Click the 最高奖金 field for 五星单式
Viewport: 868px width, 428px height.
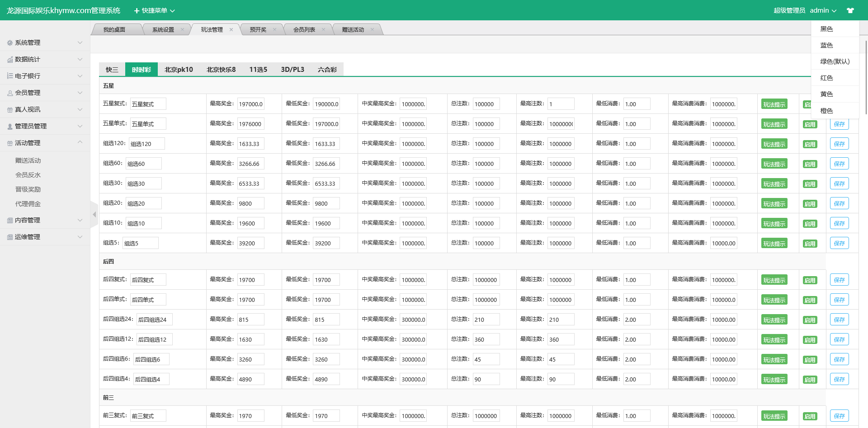[250, 124]
